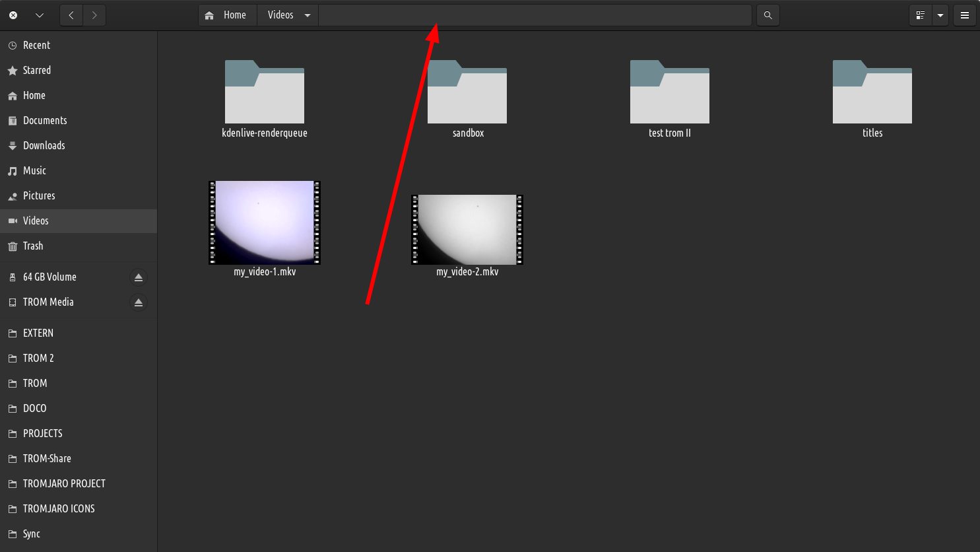Select my_video-1.mkv thumbnail
Viewport: 980px width, 552px height.
[264, 223]
